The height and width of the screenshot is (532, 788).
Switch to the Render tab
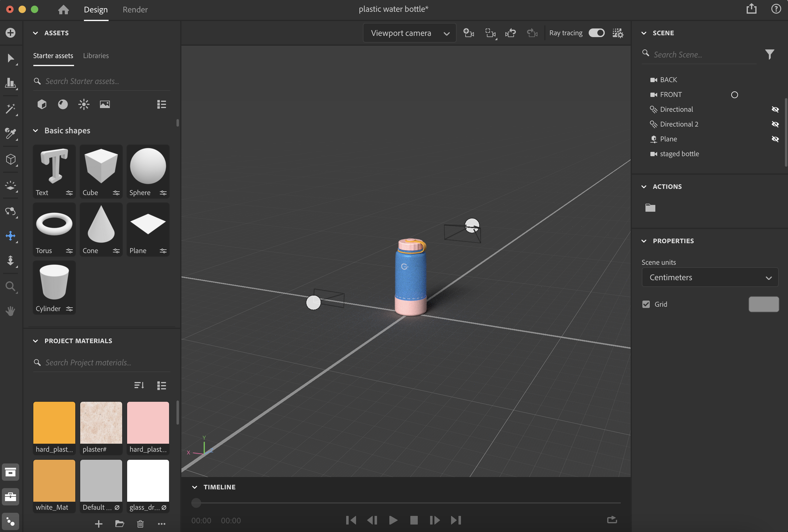[135, 9]
